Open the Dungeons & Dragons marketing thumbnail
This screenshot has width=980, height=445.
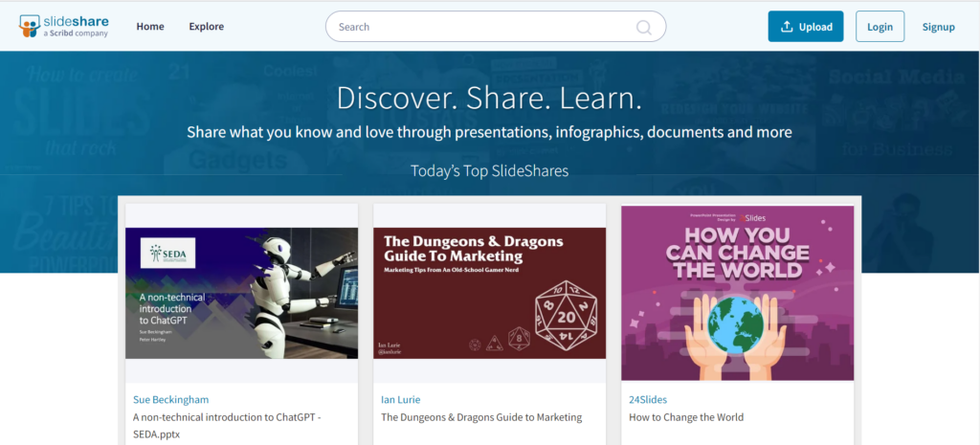click(489, 293)
